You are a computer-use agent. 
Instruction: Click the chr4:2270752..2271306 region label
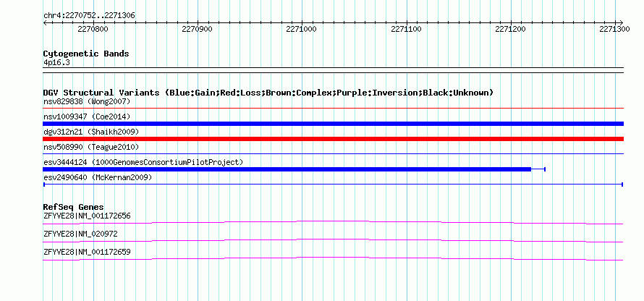point(89,16)
